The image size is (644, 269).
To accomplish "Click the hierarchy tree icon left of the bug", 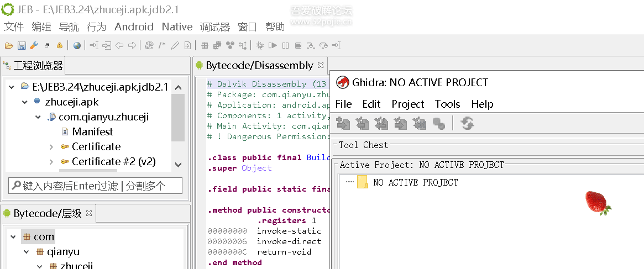I will 243,46.
